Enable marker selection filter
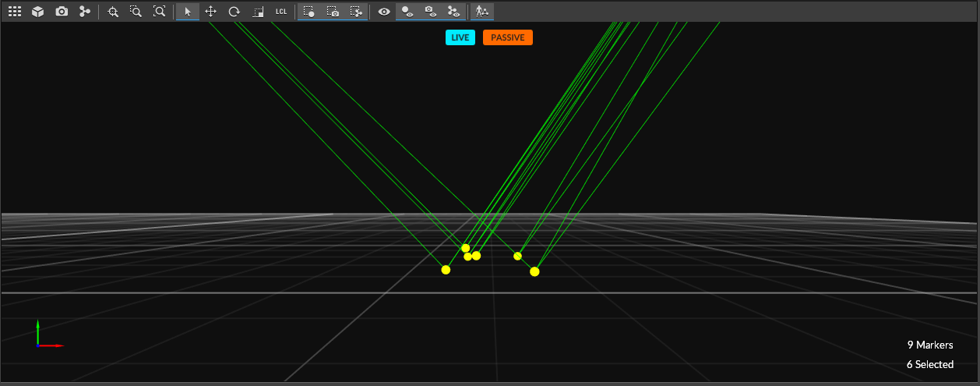 click(x=309, y=12)
